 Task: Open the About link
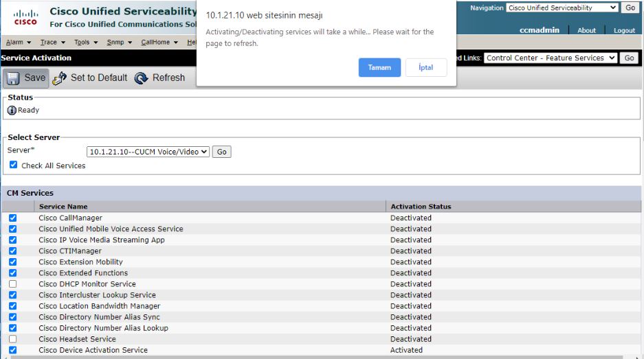pos(586,30)
